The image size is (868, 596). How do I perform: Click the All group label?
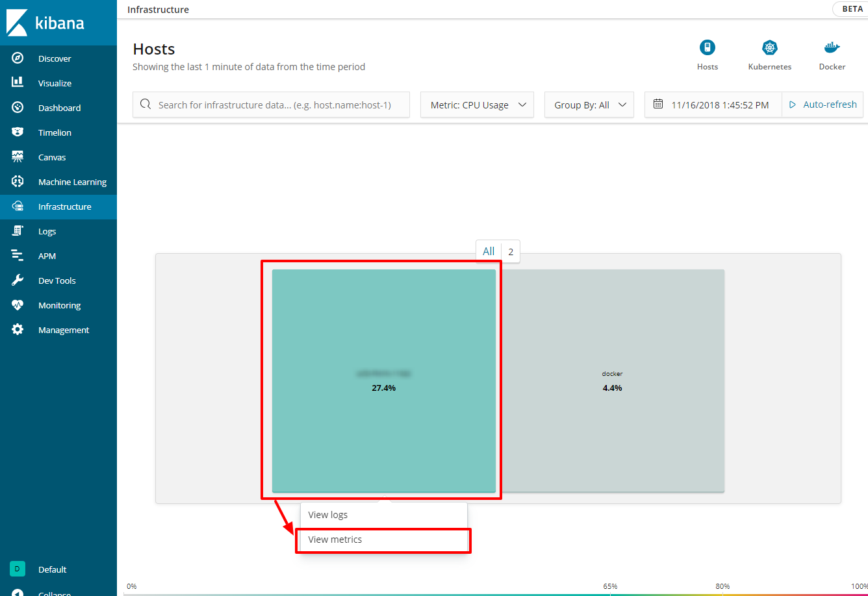[489, 251]
